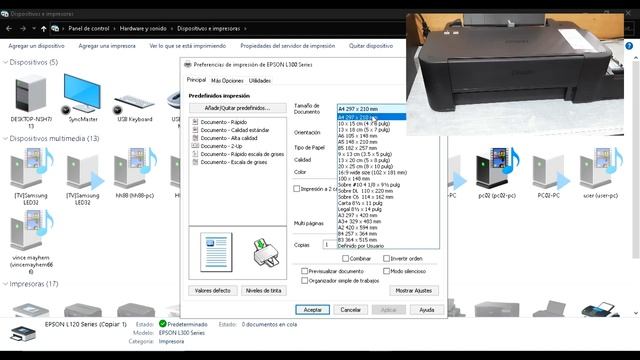Click the Documento - Rápido preset icon

(x=195, y=122)
